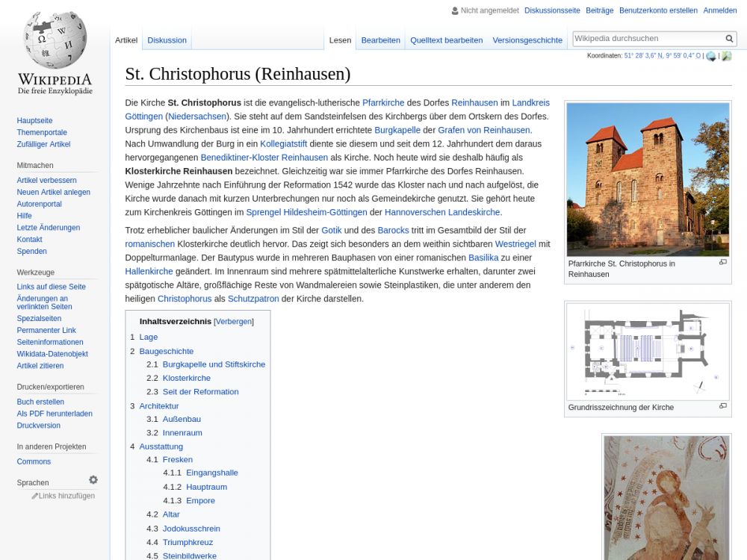The width and height of the screenshot is (747, 560).
Task: Switch to the Versionsgeschichte tab
Action: tap(527, 40)
